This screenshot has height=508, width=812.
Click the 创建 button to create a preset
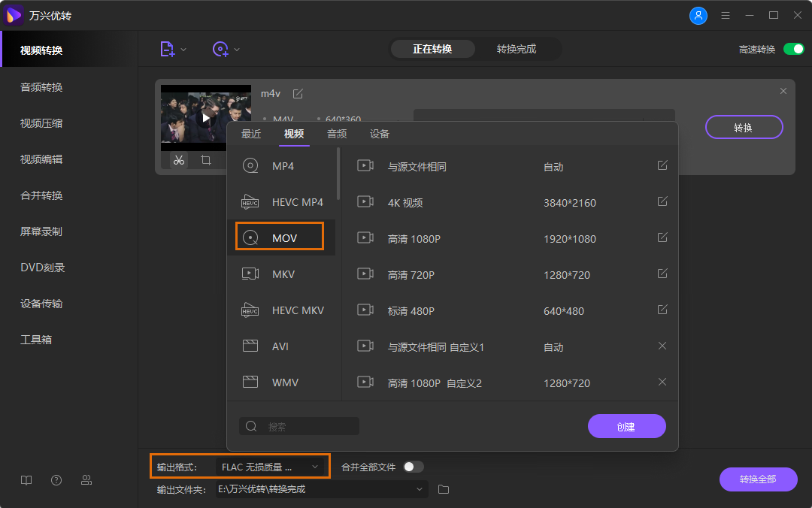pyautogui.click(x=626, y=425)
